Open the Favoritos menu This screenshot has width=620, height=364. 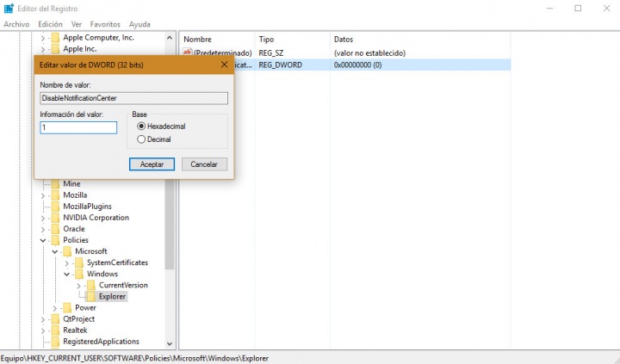(105, 24)
